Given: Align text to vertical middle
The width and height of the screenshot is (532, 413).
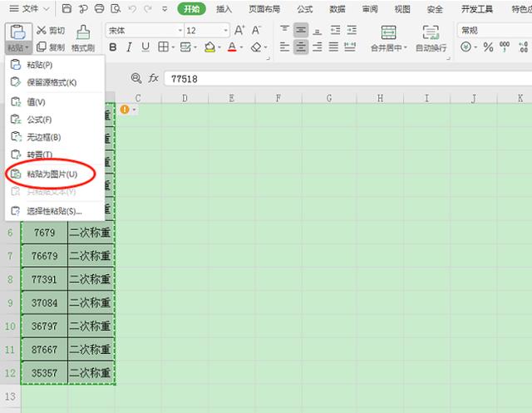Looking at the screenshot, I should click(x=301, y=30).
